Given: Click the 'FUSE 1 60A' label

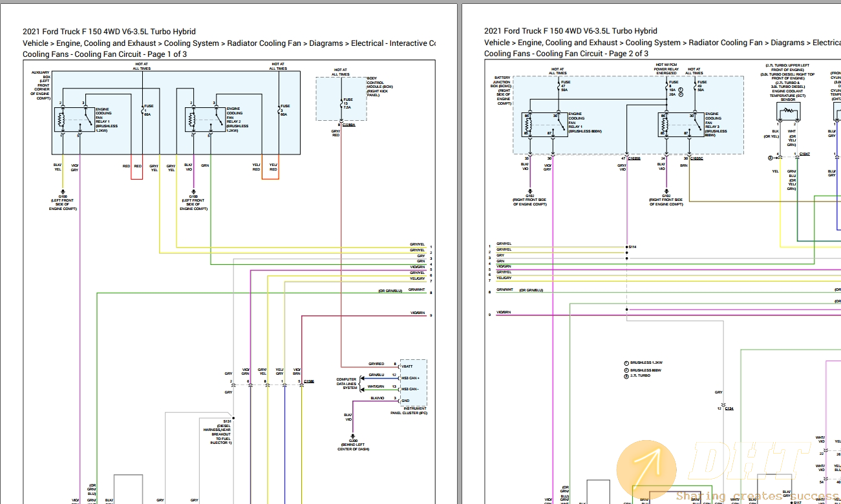Looking at the screenshot, I should (149, 109).
